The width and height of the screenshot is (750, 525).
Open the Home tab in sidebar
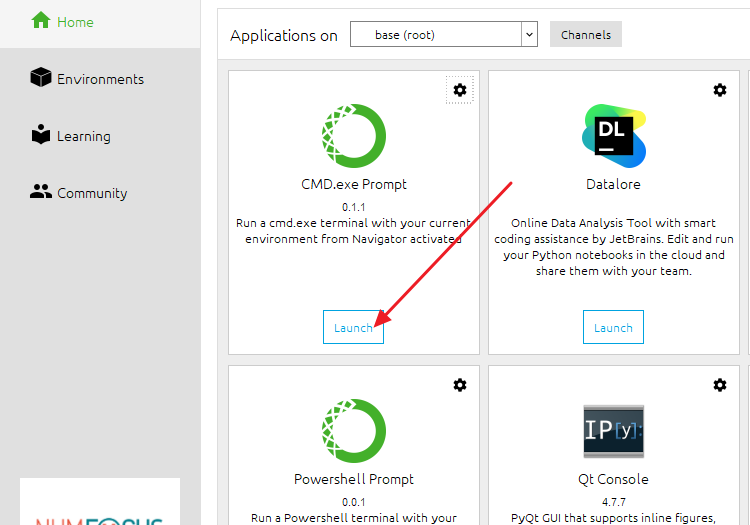click(x=100, y=22)
